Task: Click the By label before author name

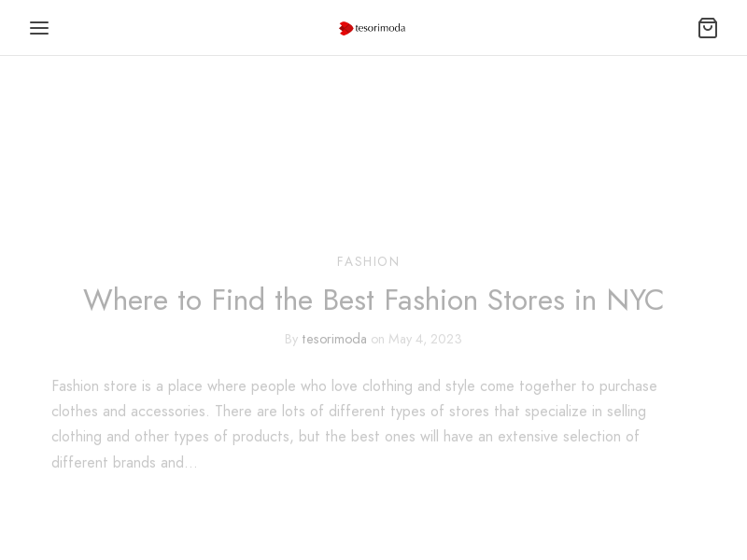Action: coord(291,339)
